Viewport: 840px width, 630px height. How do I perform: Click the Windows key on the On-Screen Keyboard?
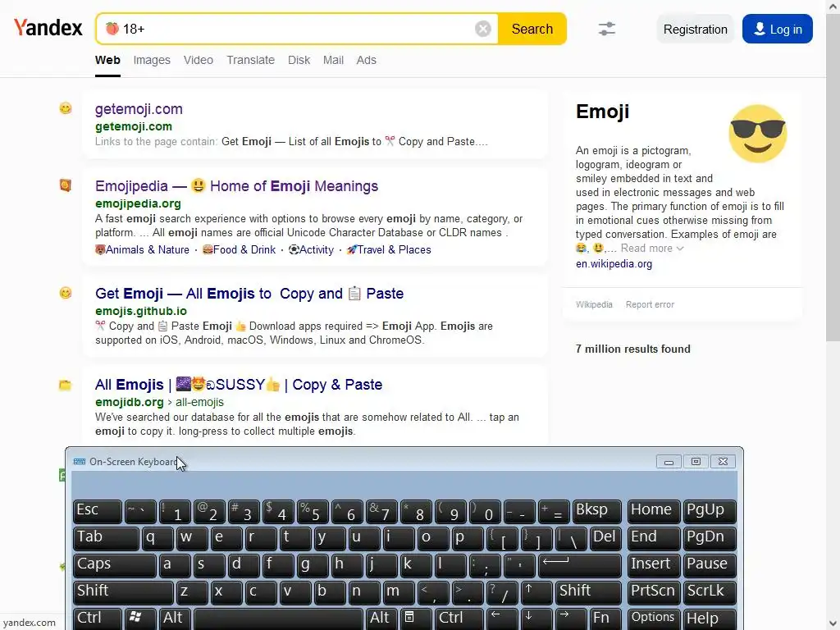140,619
